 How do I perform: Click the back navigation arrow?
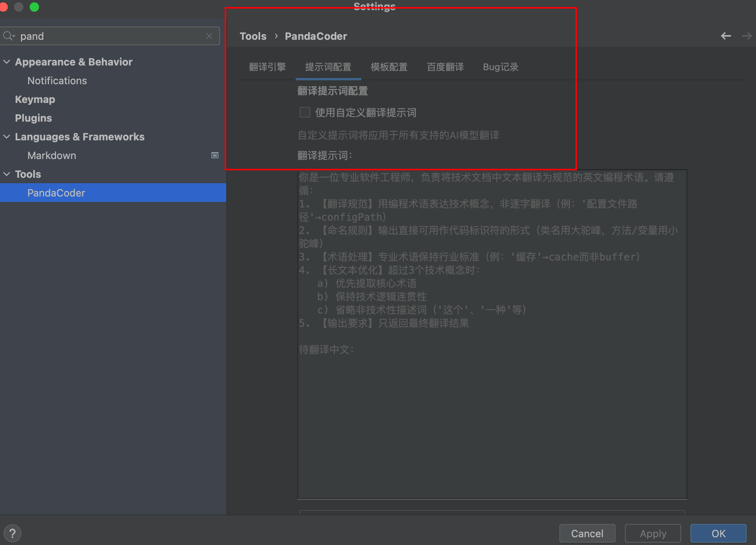[x=726, y=35]
